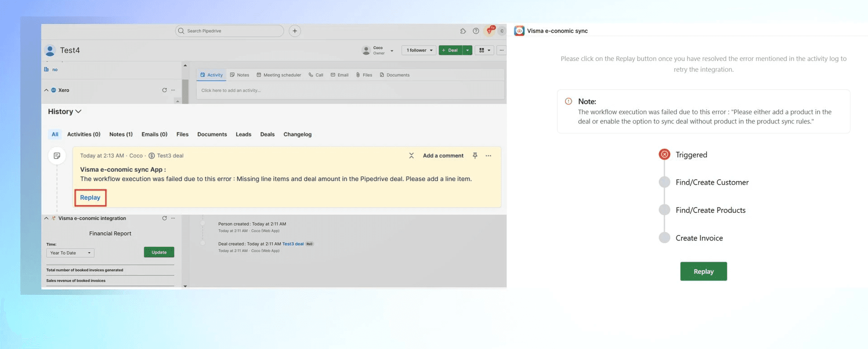Open the page more options ellipsis
This screenshot has height=349, width=868.
(x=501, y=50)
